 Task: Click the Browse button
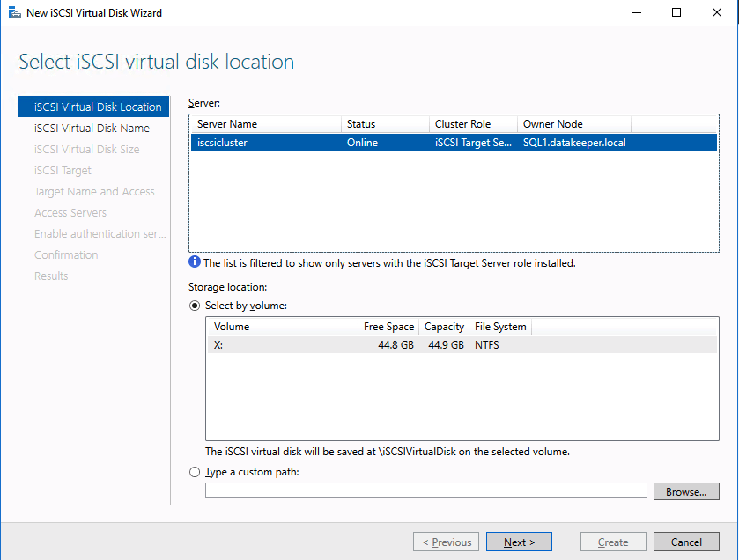click(x=686, y=491)
